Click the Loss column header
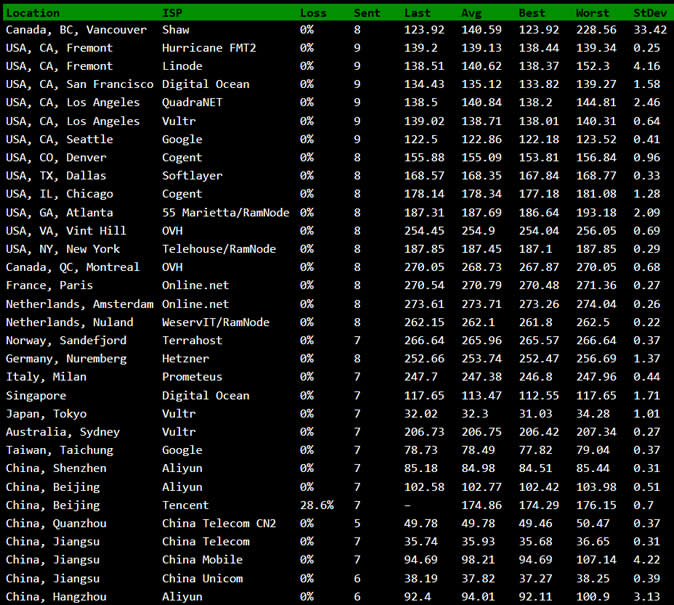 [x=313, y=13]
